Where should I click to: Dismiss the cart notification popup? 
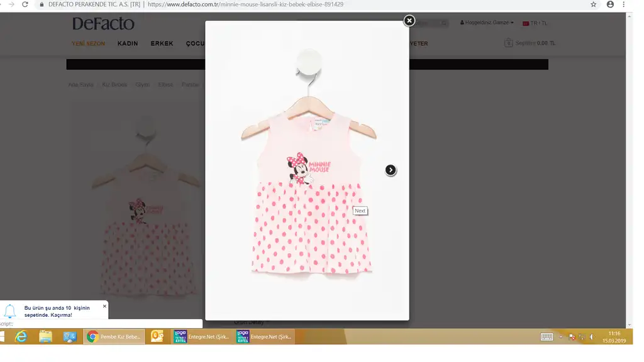[104, 306]
